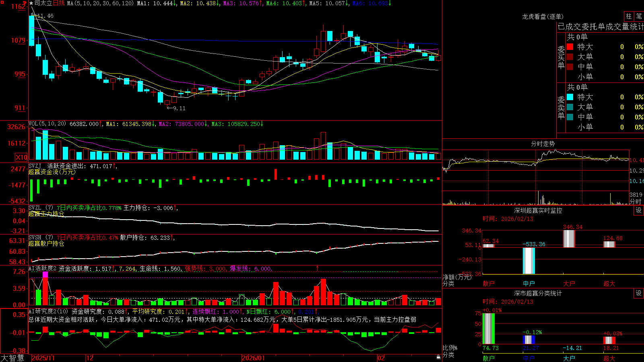Click the 超大 category label in 深圳超赢实时监控
The height and width of the screenshot is (362, 644).
pyautogui.click(x=609, y=284)
